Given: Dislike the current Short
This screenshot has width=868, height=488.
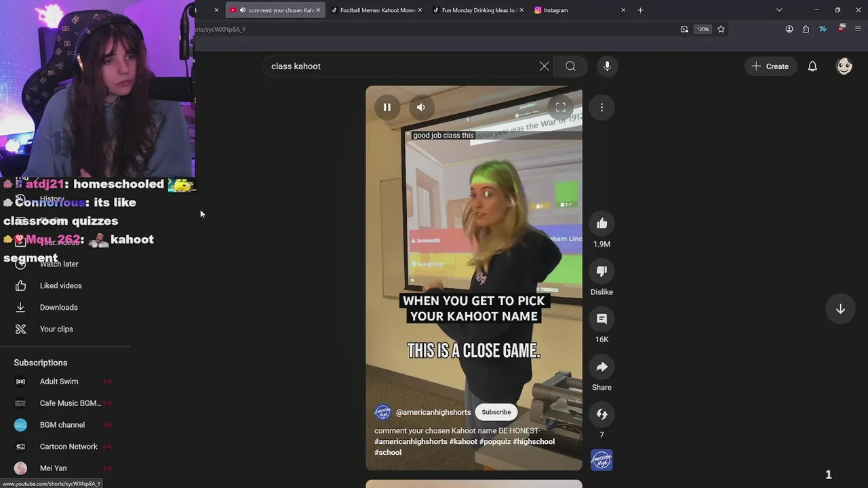Looking at the screenshot, I should point(601,271).
